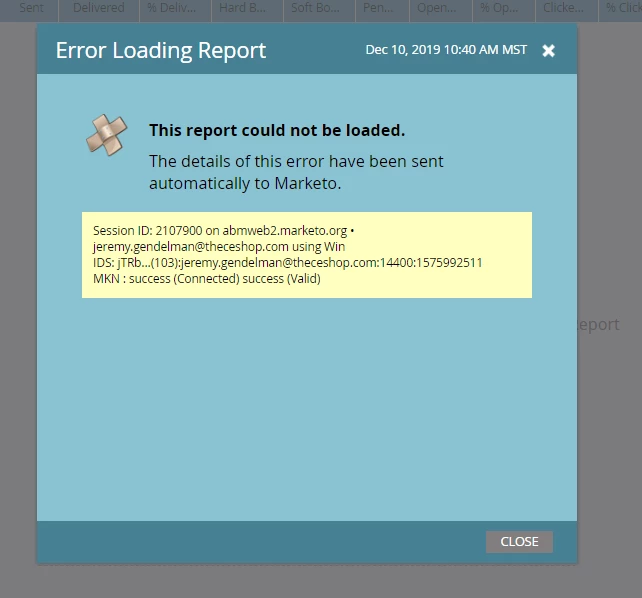Click the 'jeremy.gendelman@theceshop.com using Win' line
642x598 pixels.
(x=219, y=246)
